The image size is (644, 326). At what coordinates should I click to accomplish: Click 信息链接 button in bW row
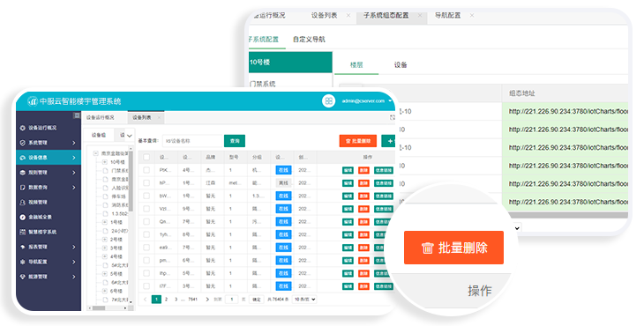[x=384, y=196]
